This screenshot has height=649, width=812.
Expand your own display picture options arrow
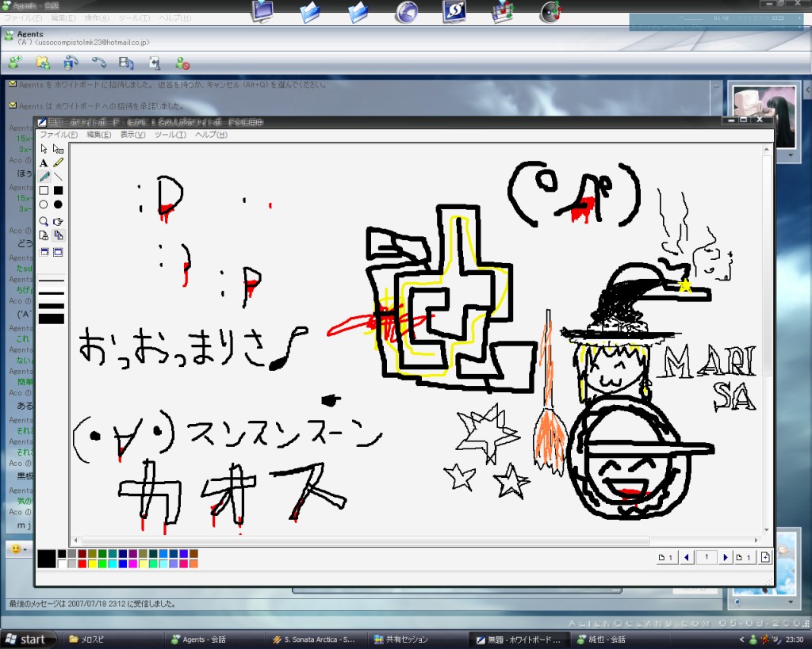(x=791, y=602)
